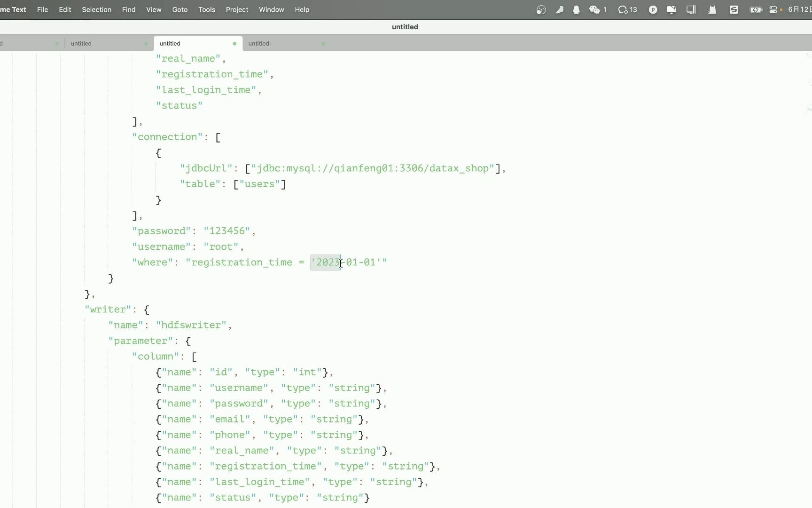Click the "hdfswriter" name value
The height and width of the screenshot is (508, 812).
click(191, 325)
